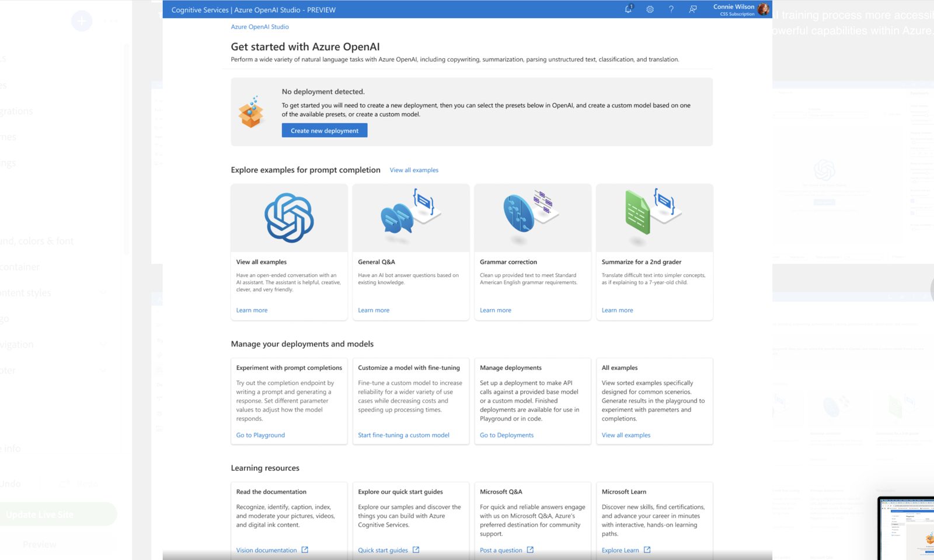Viewport: 934px width, 560px height.
Task: Click Learn more on Grammar correction card
Action: [496, 310]
